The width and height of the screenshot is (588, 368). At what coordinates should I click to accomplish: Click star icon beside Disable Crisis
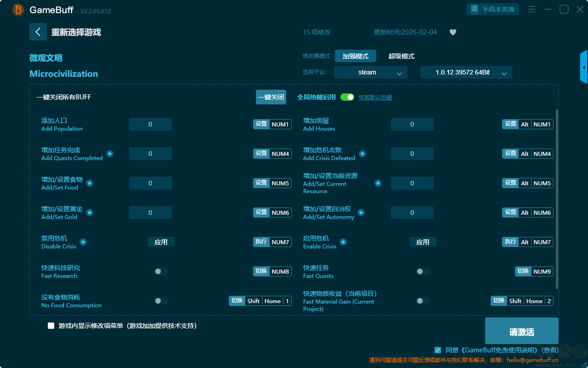(83, 242)
